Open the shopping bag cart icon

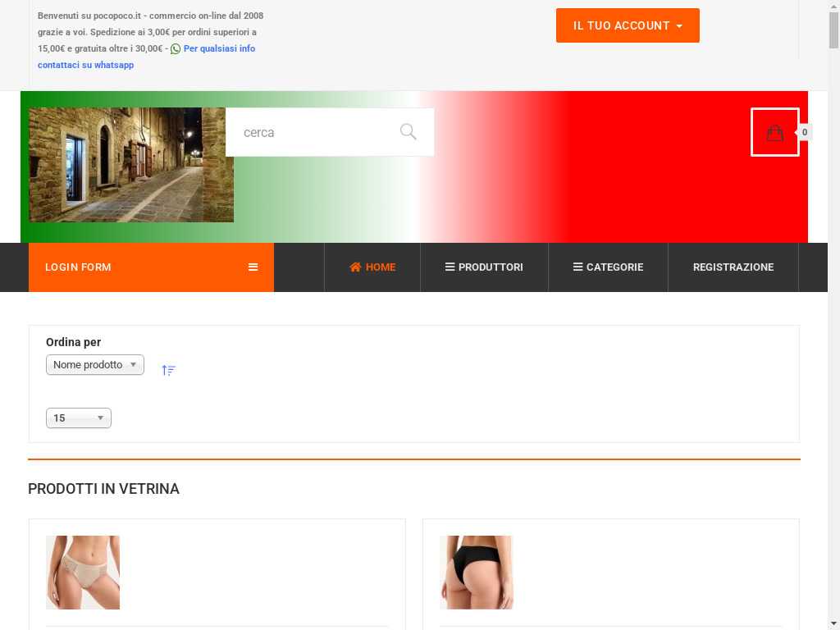coord(774,132)
